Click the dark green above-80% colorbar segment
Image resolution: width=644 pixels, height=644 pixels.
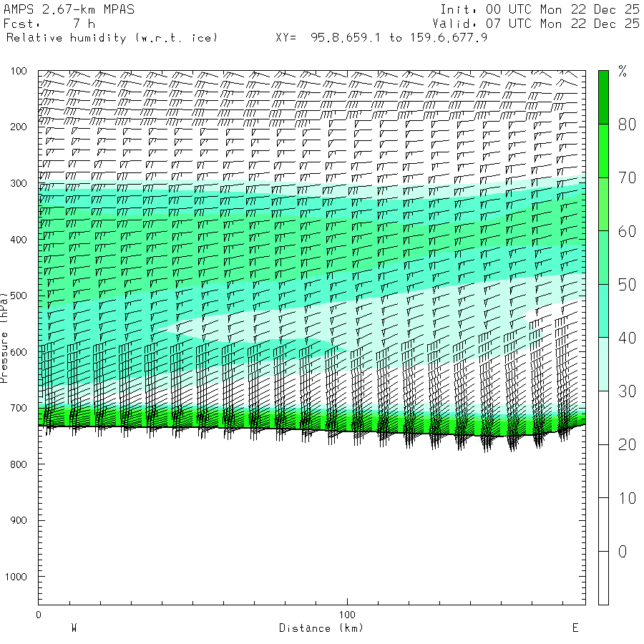tap(603, 97)
